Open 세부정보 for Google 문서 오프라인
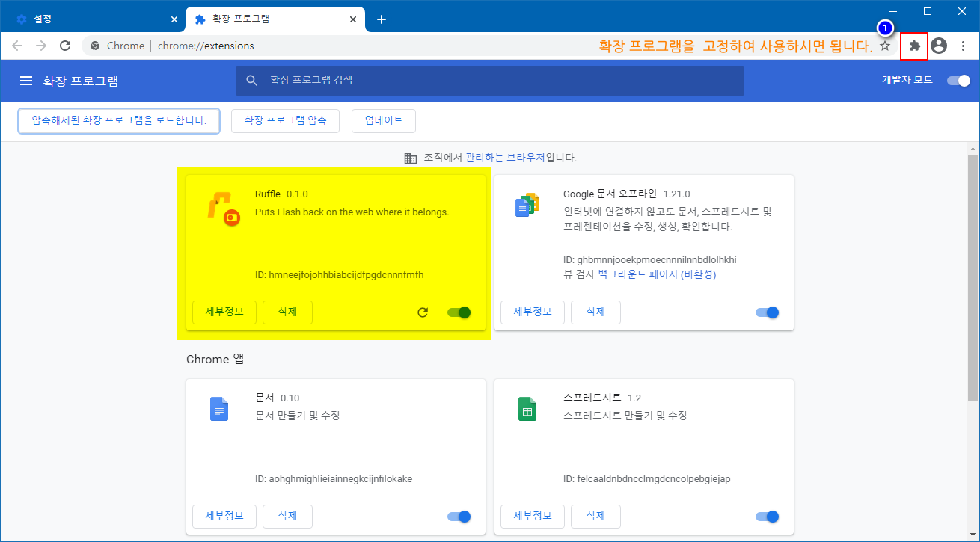This screenshot has height=542, width=980. (533, 312)
